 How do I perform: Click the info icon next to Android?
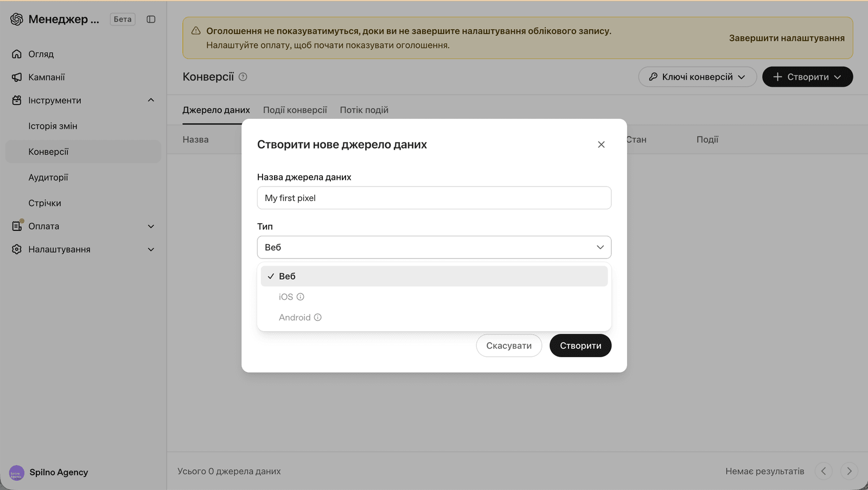[x=318, y=318]
